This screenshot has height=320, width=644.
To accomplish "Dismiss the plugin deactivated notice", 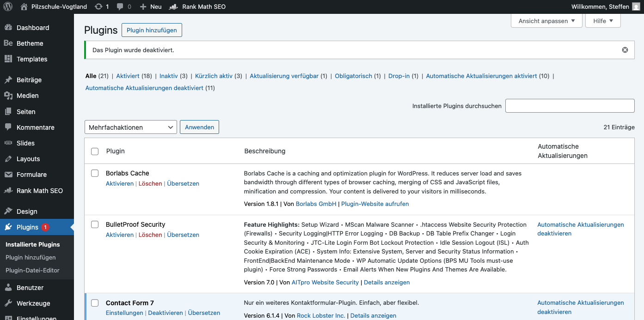I will pyautogui.click(x=625, y=50).
